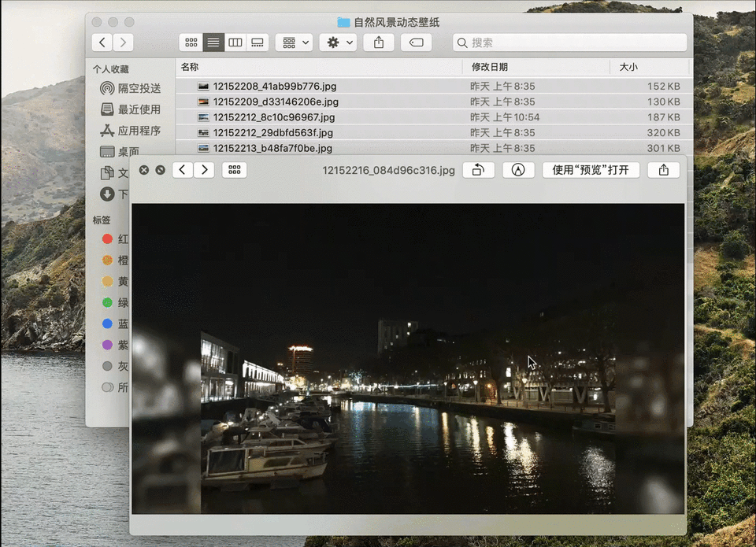This screenshot has height=547, width=756.
Task: Open 应用程序 in the sidebar
Action: point(130,131)
